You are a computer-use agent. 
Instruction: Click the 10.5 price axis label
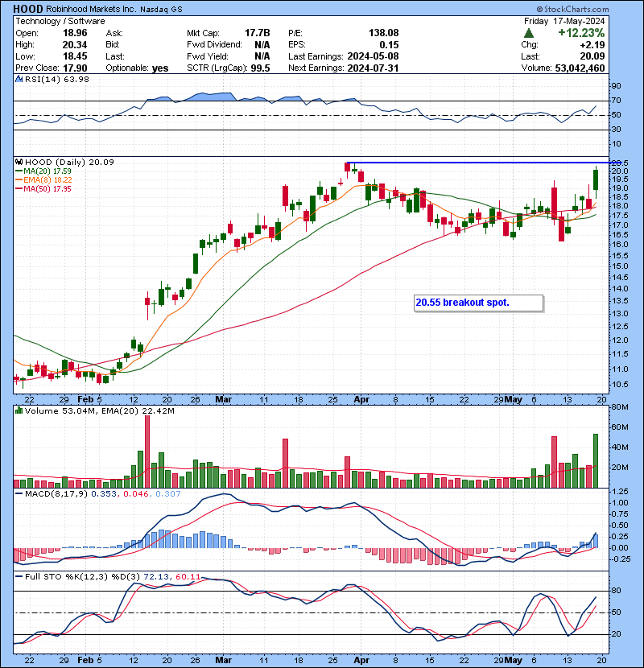(x=620, y=384)
